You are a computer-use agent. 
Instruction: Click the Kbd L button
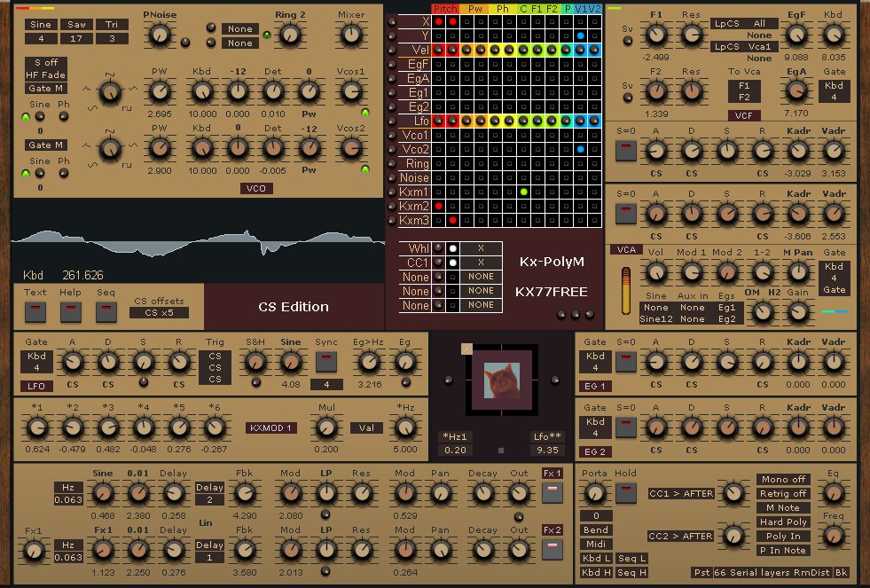(596, 558)
